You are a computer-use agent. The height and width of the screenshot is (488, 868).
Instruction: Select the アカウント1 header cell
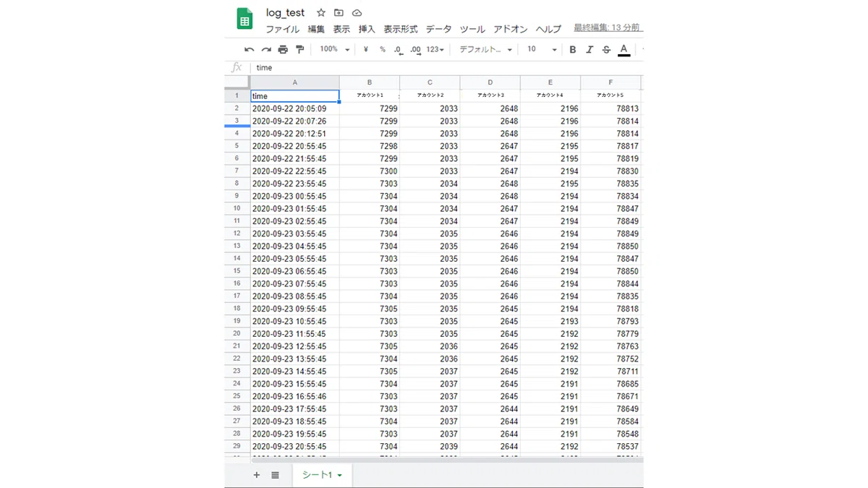coord(370,95)
